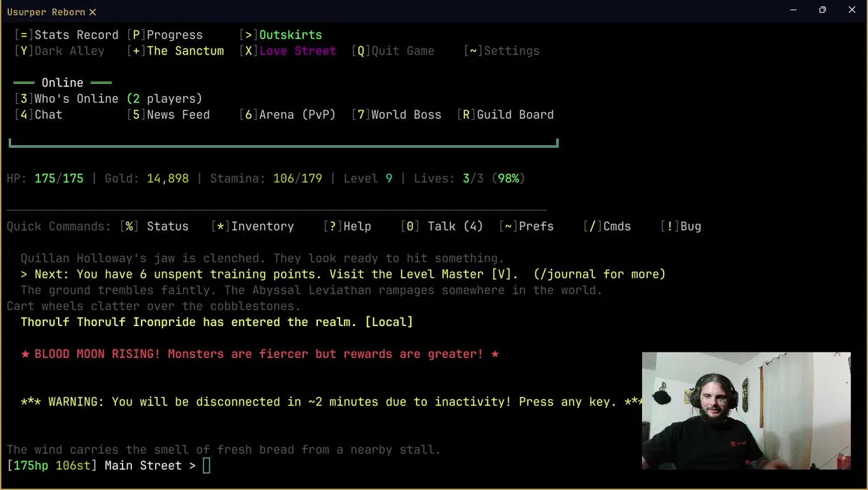Maximize or restore the terminal window
Viewport: 868px width, 490px height.
tap(822, 10)
